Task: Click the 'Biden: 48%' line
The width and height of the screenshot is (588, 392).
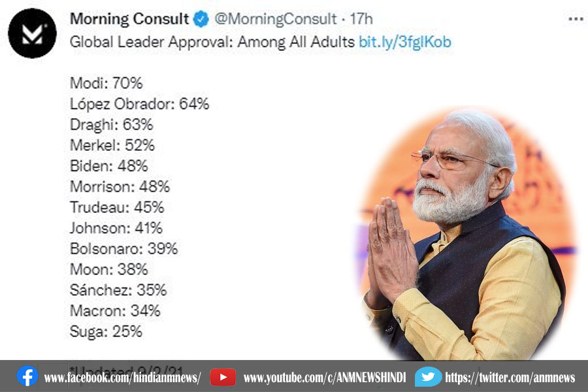Action: 108,165
